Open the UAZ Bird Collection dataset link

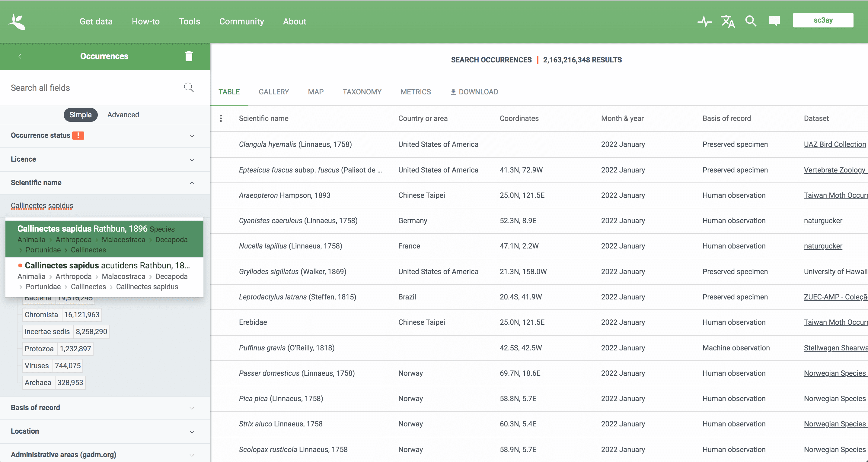pos(834,144)
